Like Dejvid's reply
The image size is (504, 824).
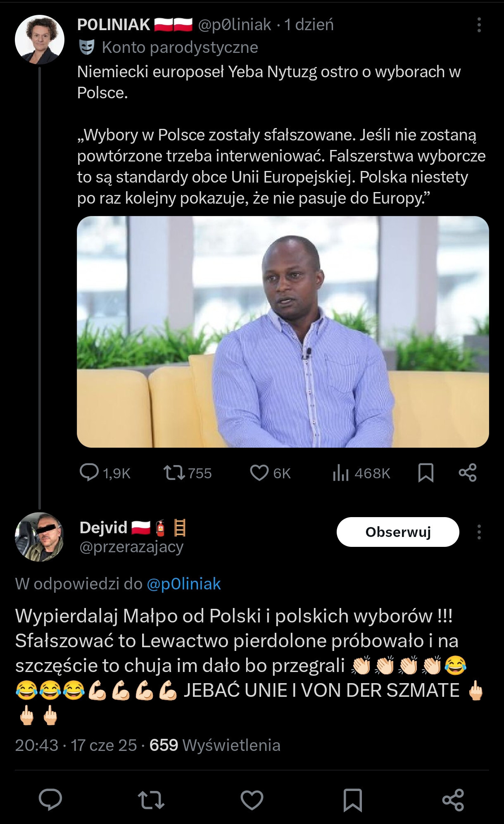(252, 800)
